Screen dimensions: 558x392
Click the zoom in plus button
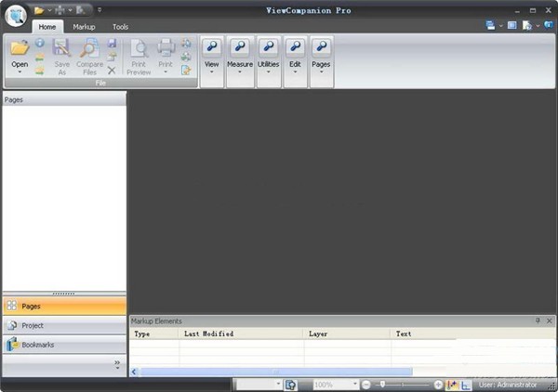tap(438, 385)
